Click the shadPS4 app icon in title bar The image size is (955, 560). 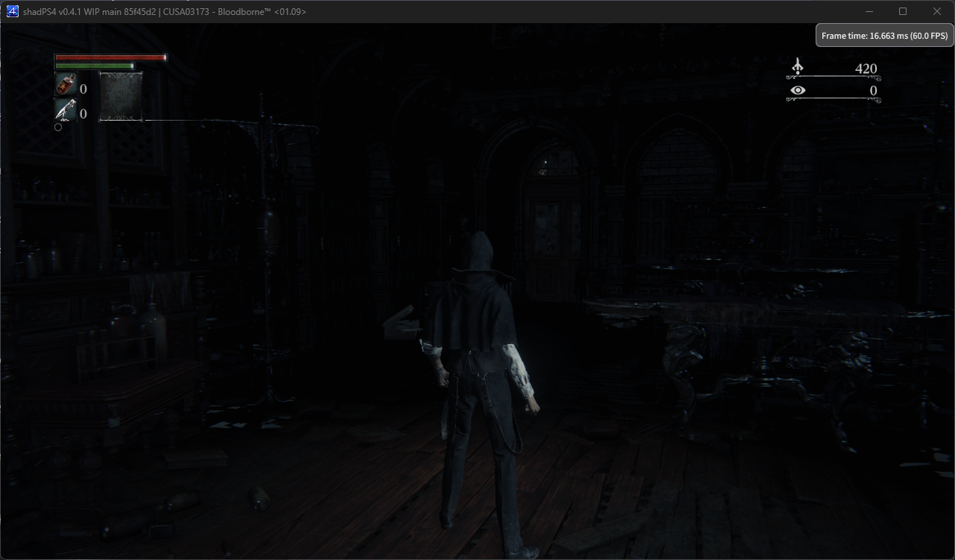click(x=12, y=11)
